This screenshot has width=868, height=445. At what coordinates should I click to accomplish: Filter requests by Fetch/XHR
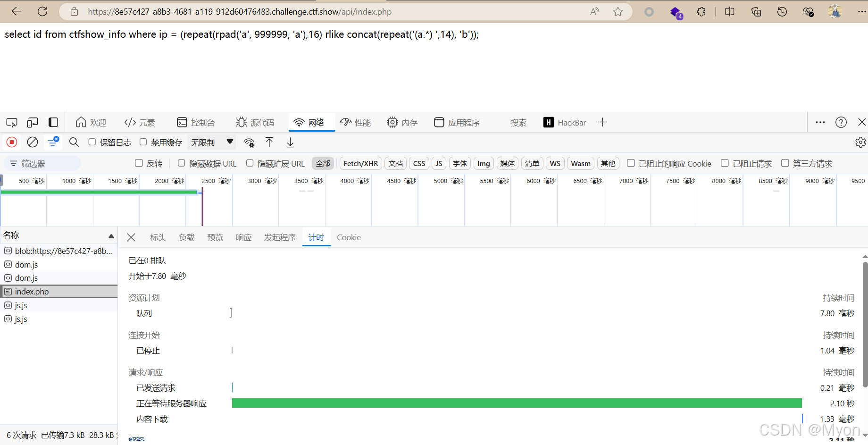pos(361,163)
